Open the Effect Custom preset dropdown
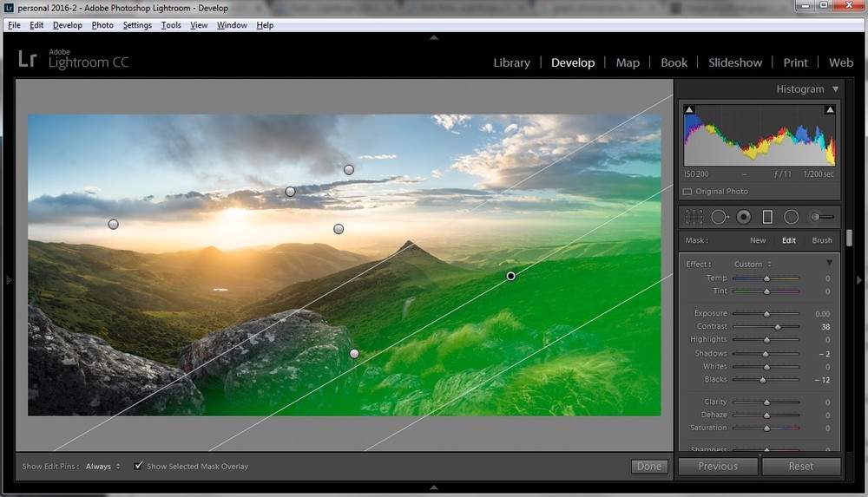The width and height of the screenshot is (868, 497). [x=753, y=264]
